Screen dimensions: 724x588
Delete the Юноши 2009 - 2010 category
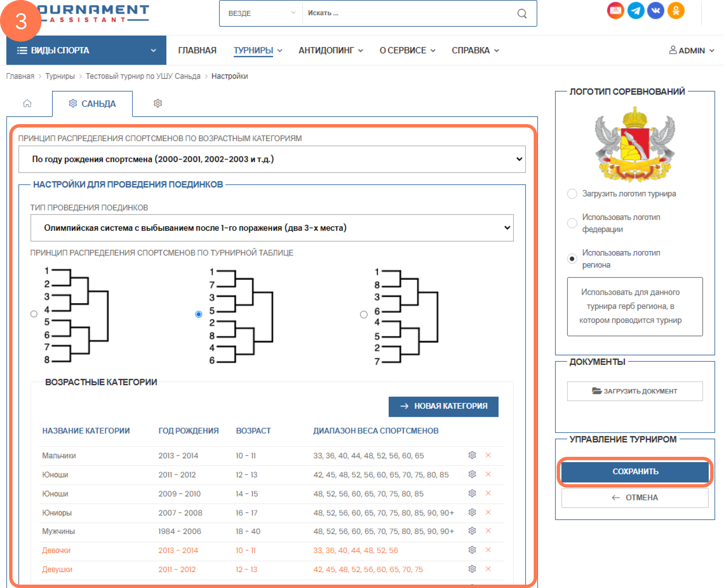(x=488, y=493)
